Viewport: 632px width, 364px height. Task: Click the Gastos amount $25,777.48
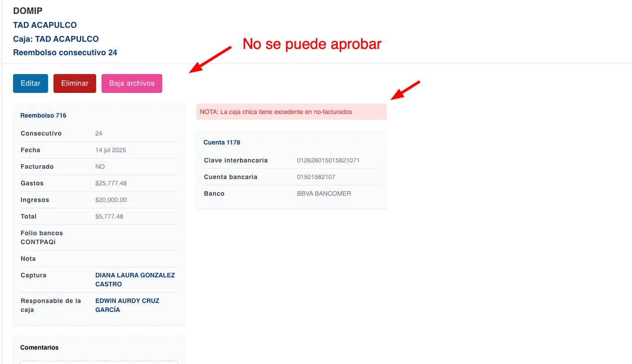pos(111,183)
